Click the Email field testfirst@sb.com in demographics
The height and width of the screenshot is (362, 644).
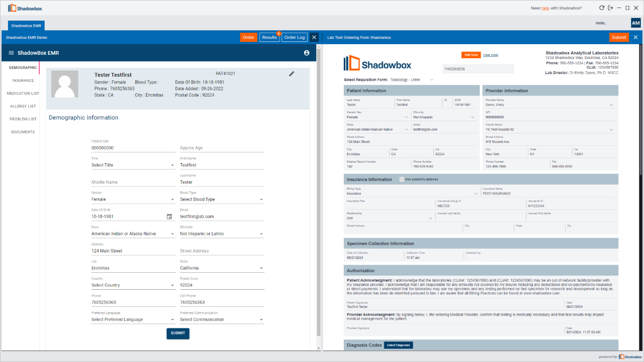222,216
